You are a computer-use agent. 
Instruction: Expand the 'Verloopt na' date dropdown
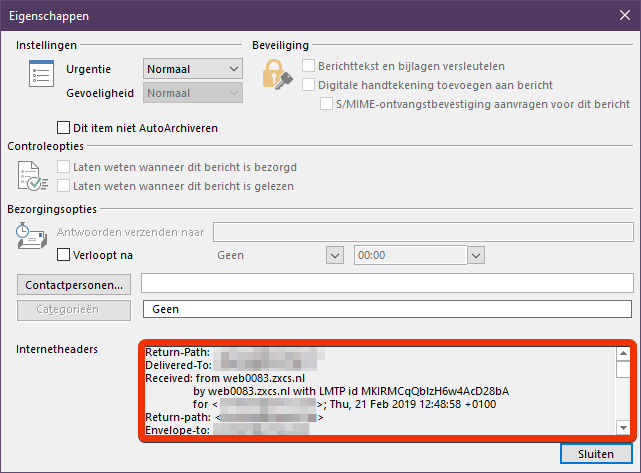coord(335,255)
